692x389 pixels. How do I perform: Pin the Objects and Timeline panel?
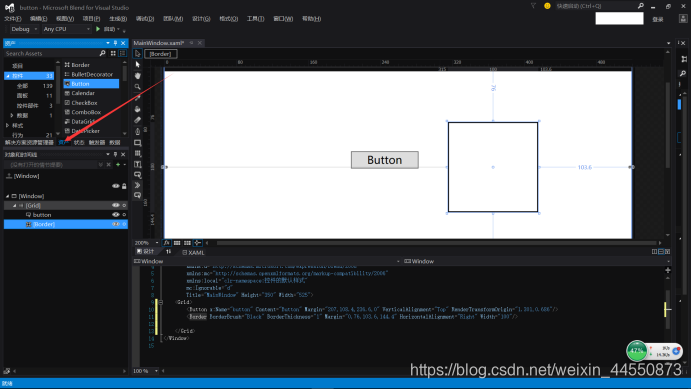pos(116,155)
